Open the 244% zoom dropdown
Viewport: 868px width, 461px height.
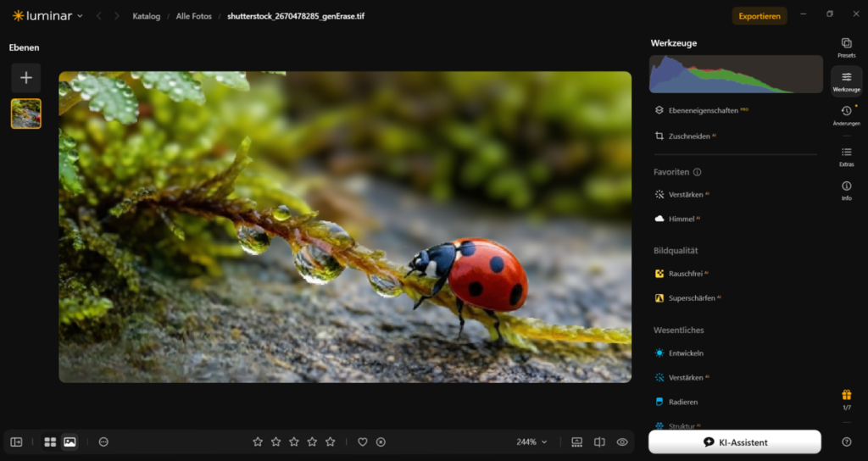tap(532, 442)
